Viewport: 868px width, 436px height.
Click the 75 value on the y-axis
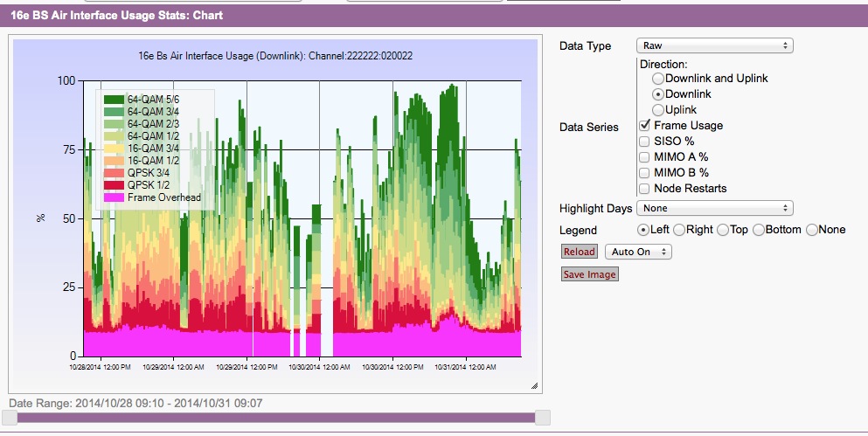70,150
